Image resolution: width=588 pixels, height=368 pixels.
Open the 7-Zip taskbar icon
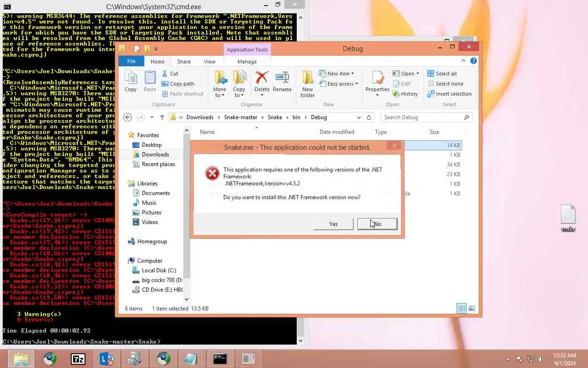click(x=78, y=359)
